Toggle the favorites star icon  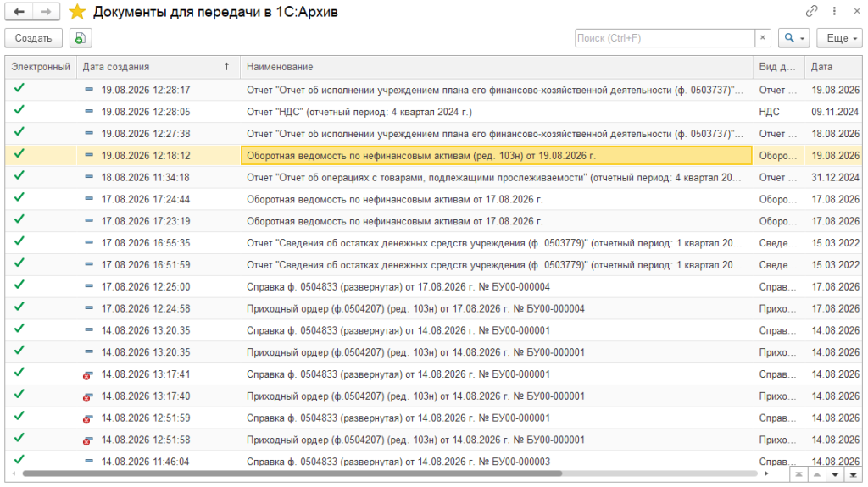point(77,12)
